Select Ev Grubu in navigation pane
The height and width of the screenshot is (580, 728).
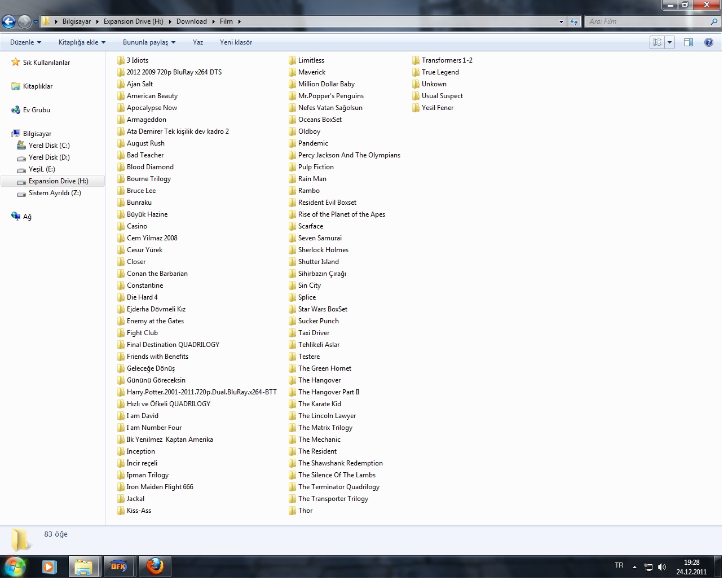tap(36, 110)
